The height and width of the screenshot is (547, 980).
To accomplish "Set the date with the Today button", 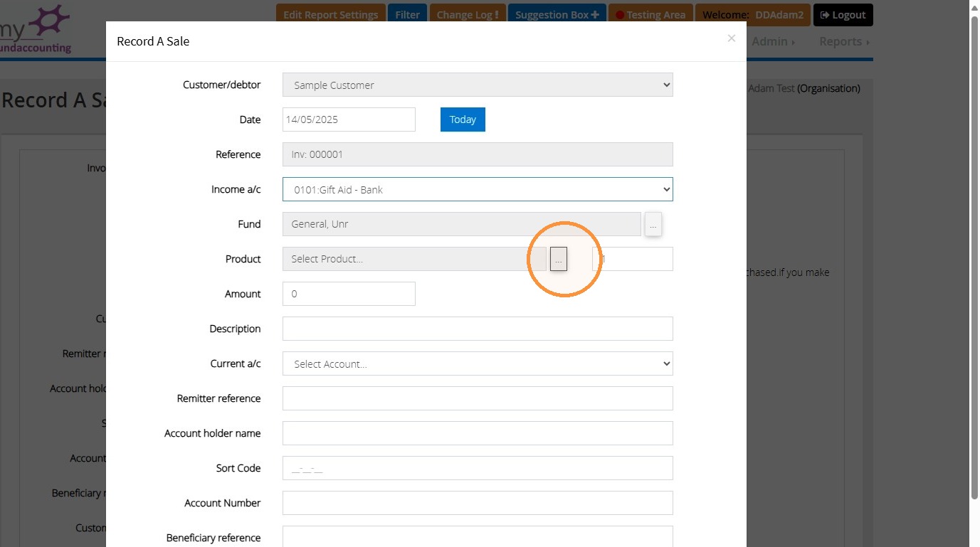I will point(463,120).
